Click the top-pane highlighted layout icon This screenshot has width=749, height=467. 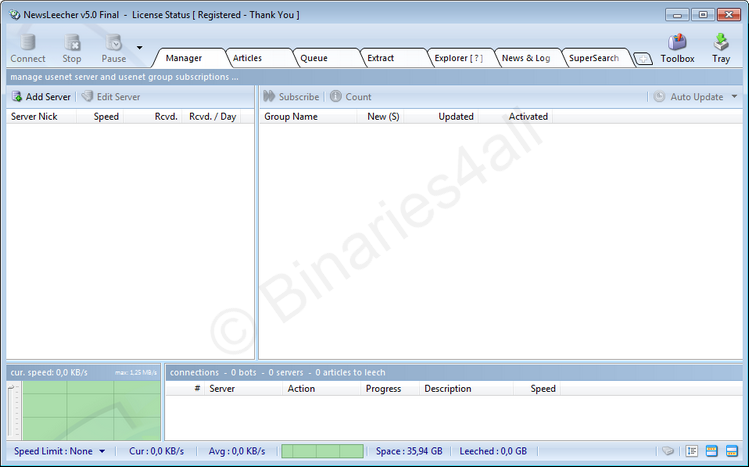[711, 451]
